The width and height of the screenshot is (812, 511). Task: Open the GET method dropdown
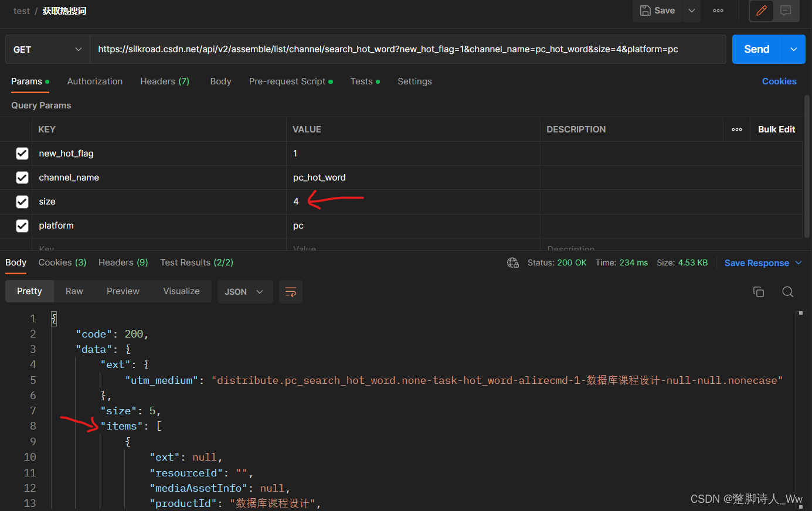tap(47, 49)
